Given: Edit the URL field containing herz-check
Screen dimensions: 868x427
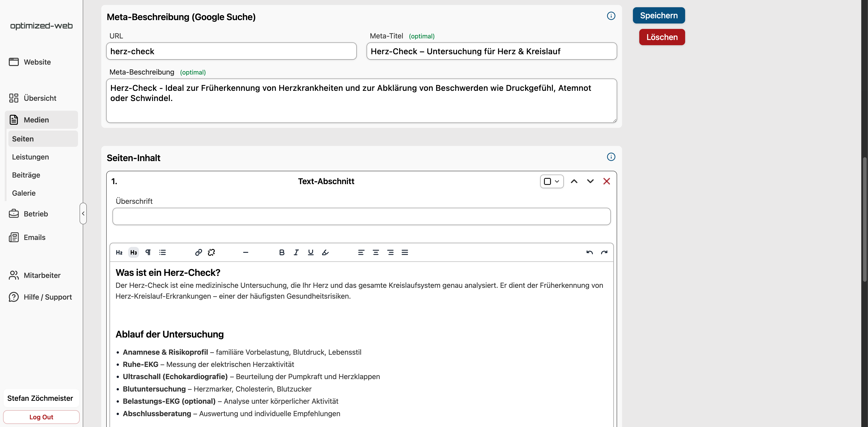Looking at the screenshot, I should click(231, 51).
